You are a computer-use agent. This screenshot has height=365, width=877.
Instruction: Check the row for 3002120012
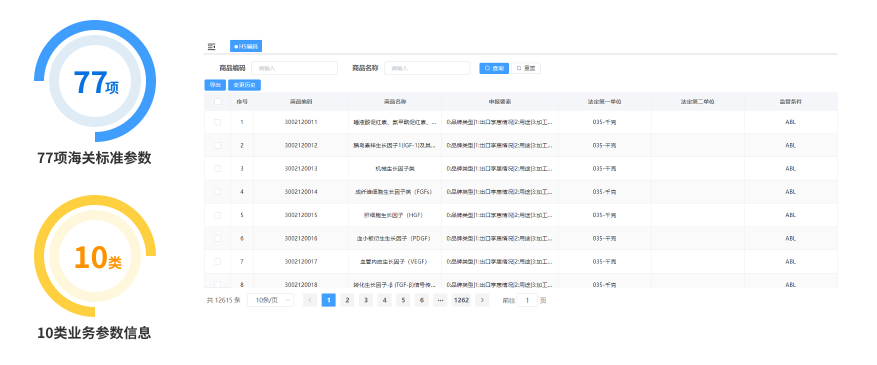tap(218, 145)
